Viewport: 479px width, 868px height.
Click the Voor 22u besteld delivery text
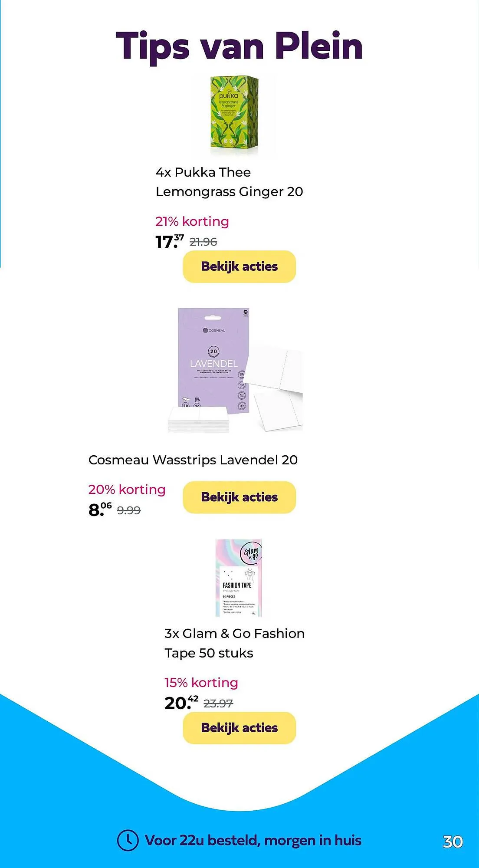tap(253, 840)
